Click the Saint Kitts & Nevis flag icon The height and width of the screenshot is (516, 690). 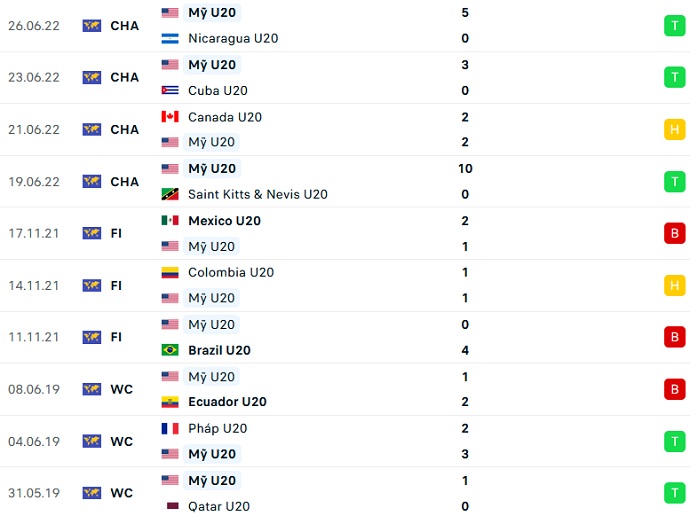(170, 194)
